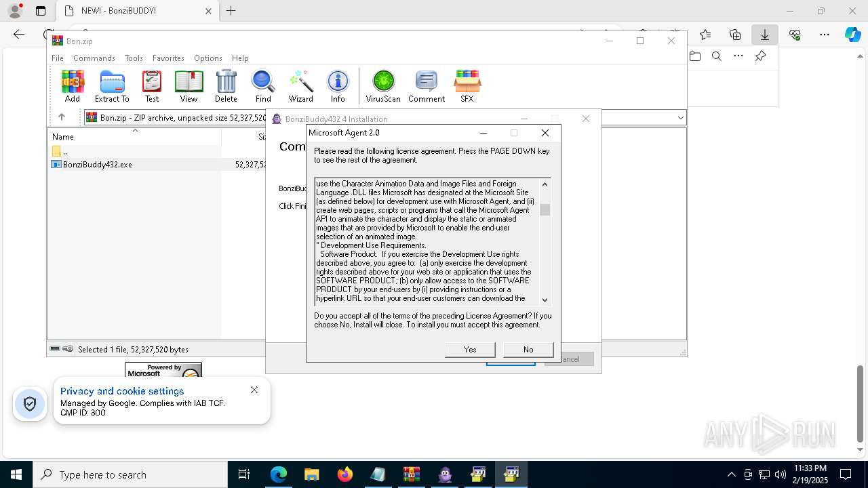Go up one folder level in WinRAR
This screenshot has height=488, width=868.
point(62,117)
